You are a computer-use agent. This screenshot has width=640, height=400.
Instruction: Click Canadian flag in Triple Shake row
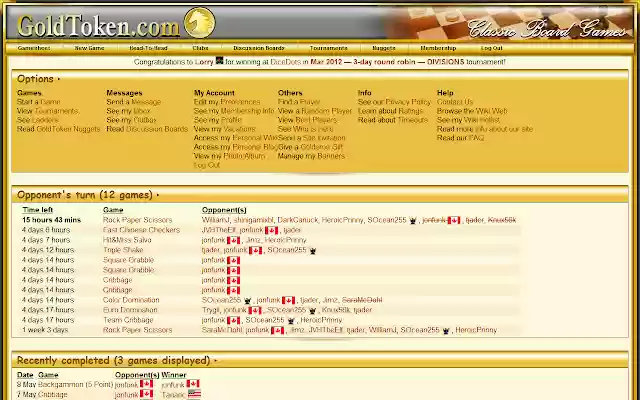pyautogui.click(x=256, y=250)
